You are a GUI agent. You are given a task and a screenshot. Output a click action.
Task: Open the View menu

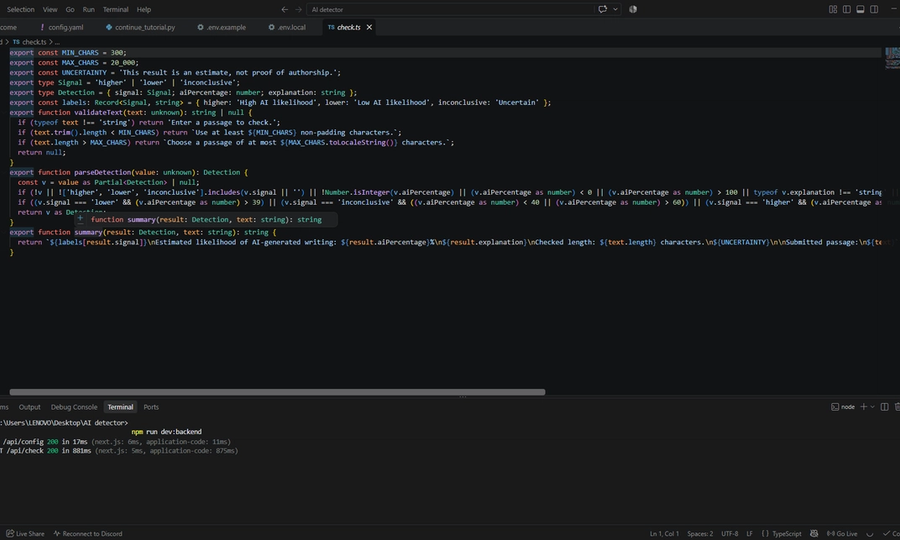(50, 9)
